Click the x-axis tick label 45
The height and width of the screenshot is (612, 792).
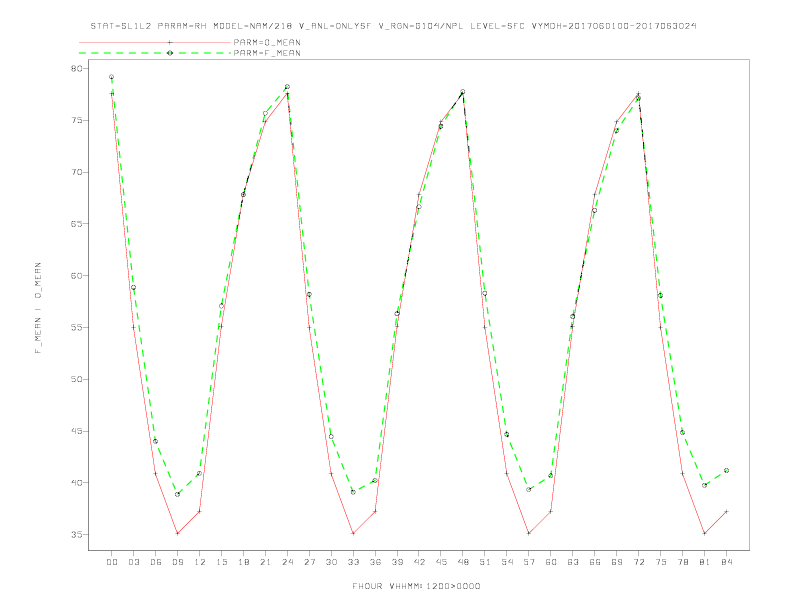[441, 562]
